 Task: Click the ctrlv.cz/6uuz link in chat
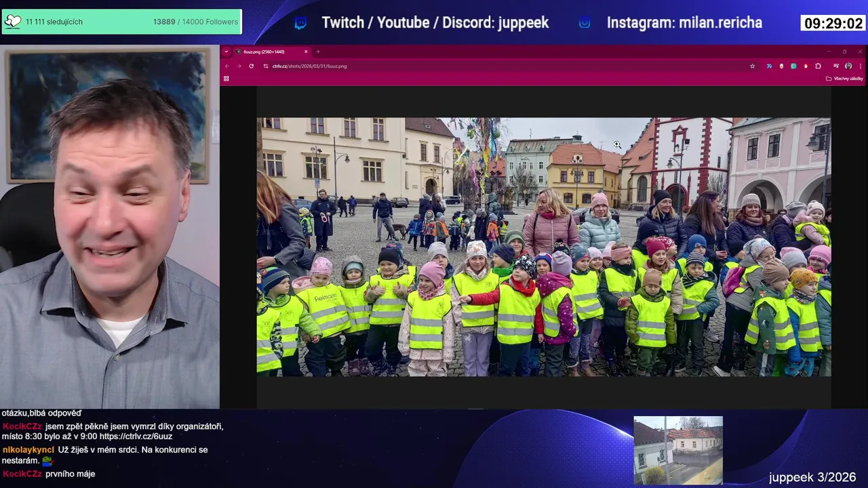coord(136,436)
